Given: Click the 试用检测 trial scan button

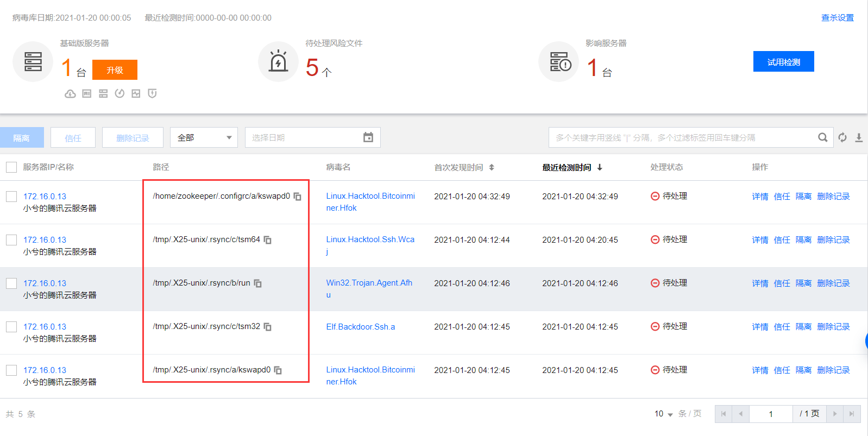Looking at the screenshot, I should coord(783,61).
